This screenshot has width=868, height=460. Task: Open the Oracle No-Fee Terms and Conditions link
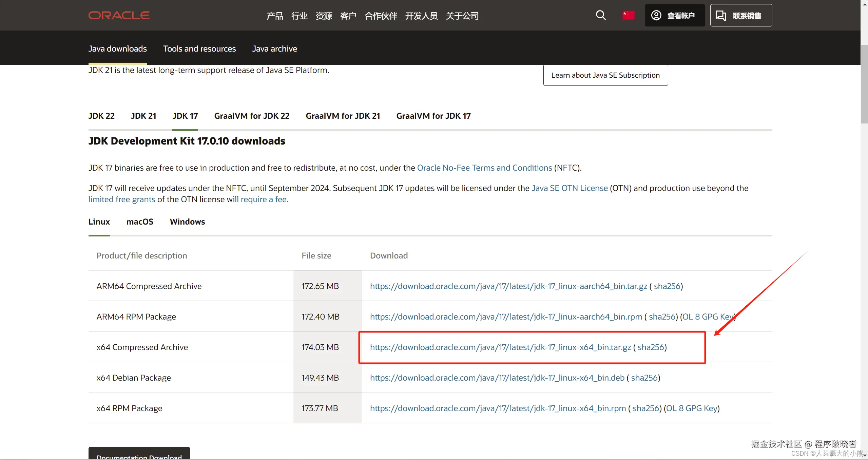coord(484,168)
